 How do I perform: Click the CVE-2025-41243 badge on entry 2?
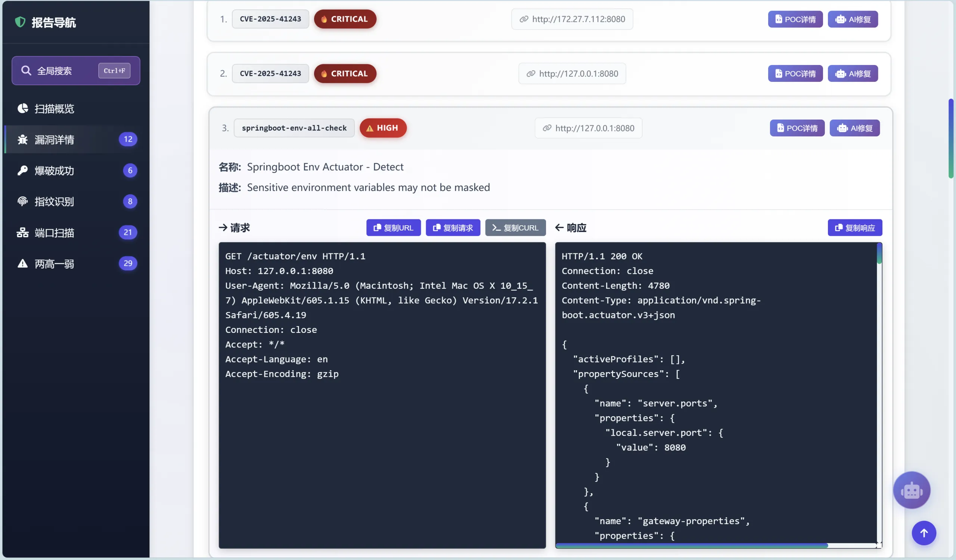[270, 73]
